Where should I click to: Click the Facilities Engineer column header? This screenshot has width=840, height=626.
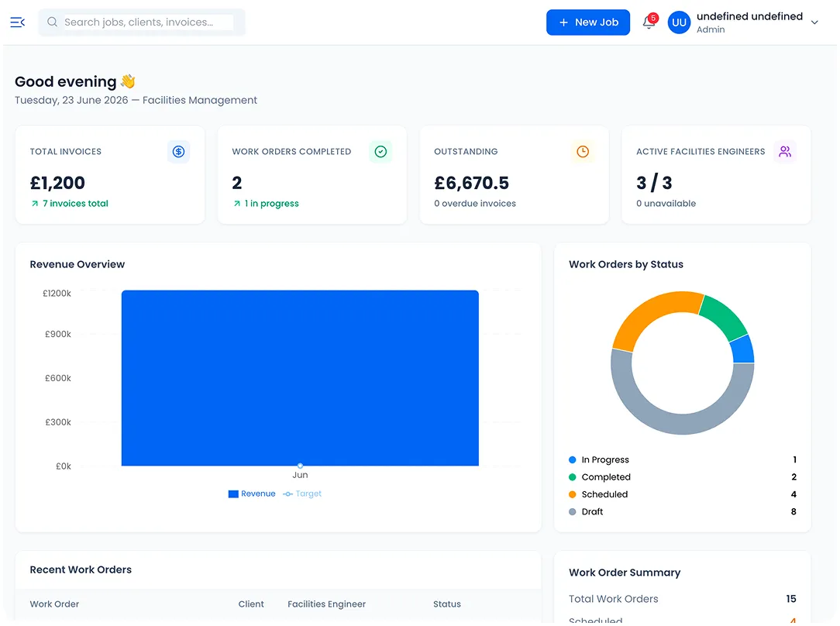pos(326,604)
